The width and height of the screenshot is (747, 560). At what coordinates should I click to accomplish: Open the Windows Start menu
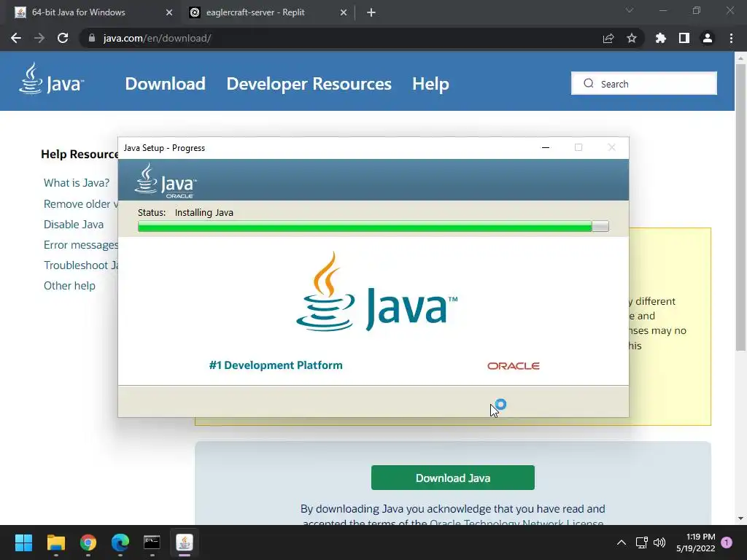click(23, 542)
